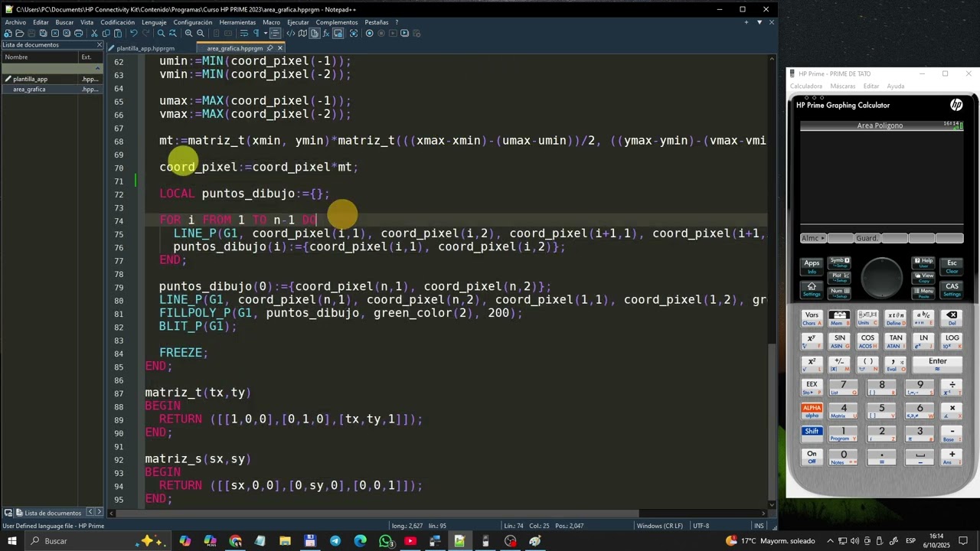This screenshot has height=551, width=980.
Task: Click the New file toolbar icon
Action: pyautogui.click(x=8, y=33)
